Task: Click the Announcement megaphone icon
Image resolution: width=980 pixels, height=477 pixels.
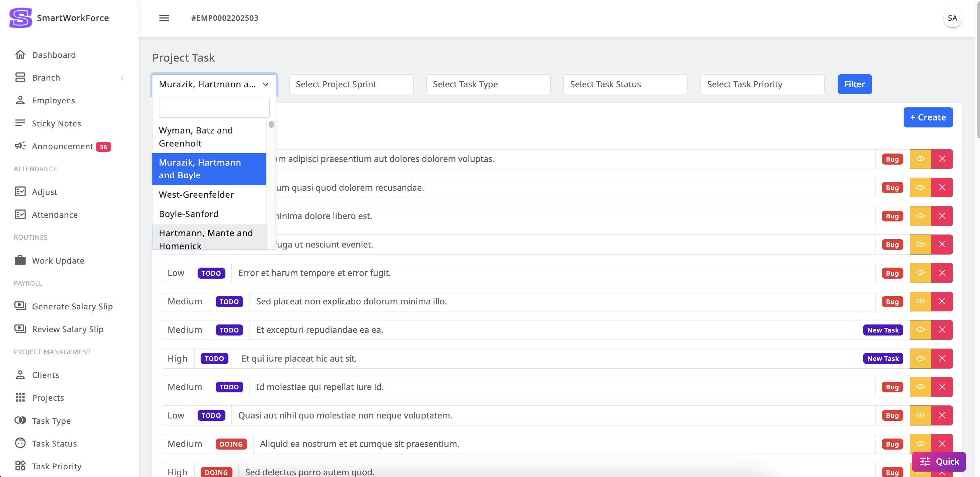Action: (20, 146)
